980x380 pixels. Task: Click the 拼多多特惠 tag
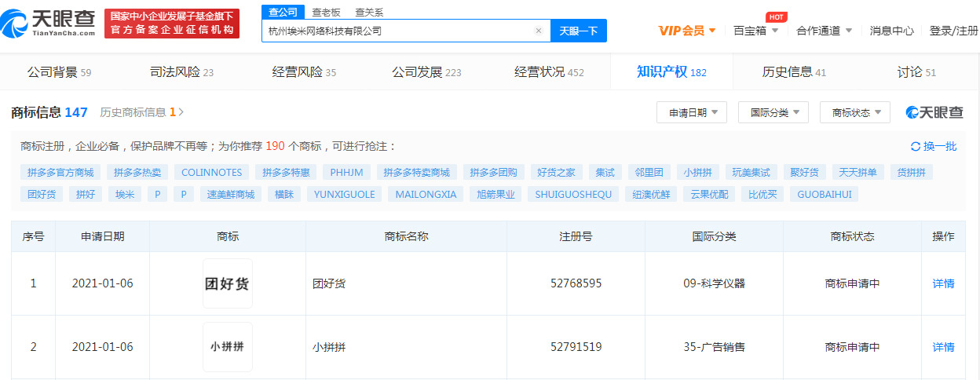(286, 172)
